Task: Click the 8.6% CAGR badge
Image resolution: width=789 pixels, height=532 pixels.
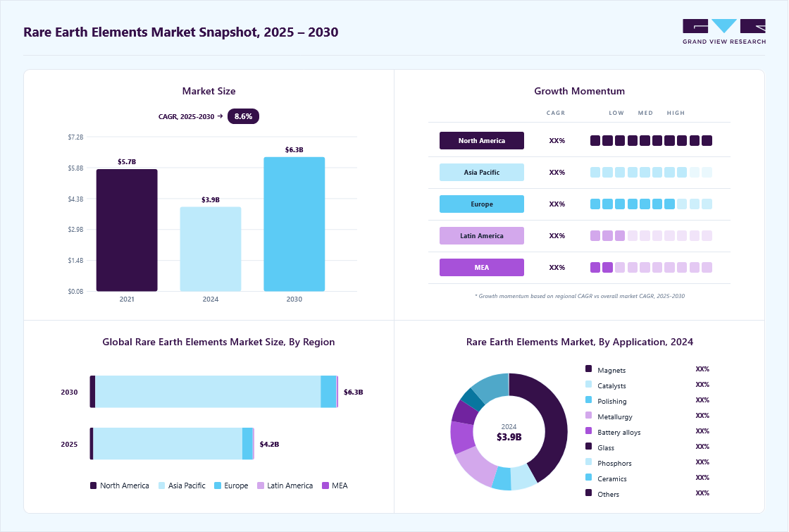Action: click(x=243, y=116)
